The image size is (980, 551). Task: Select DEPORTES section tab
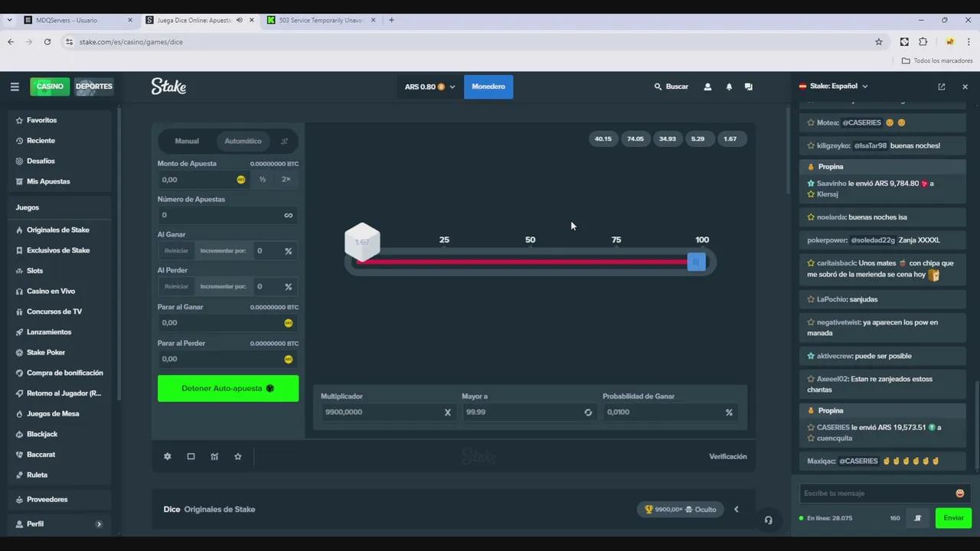coord(94,86)
